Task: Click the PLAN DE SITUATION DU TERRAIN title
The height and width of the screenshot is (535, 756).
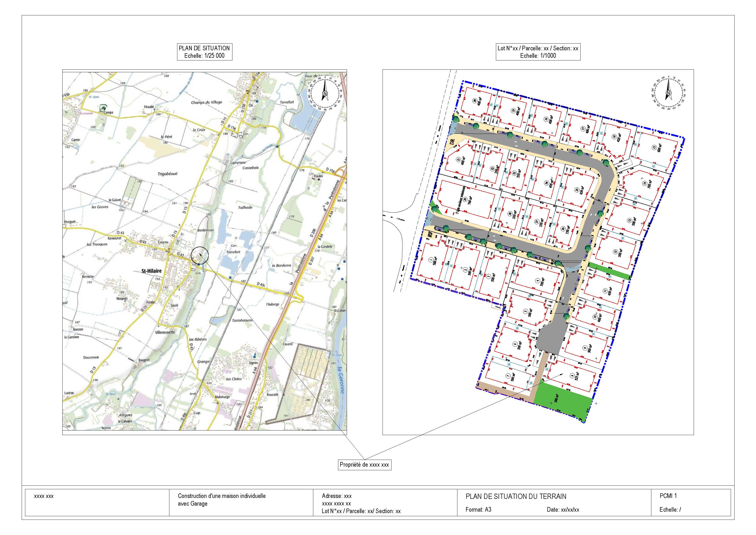Action: [516, 496]
